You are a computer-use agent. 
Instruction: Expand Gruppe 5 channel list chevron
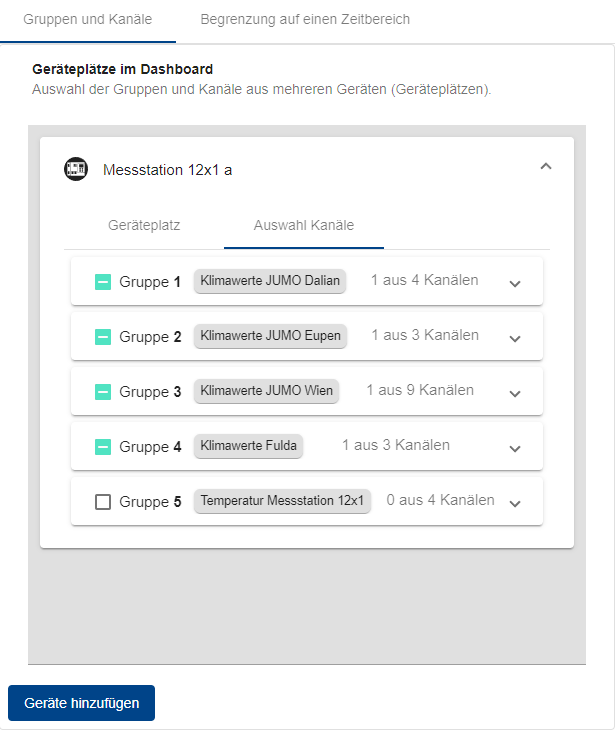[515, 503]
